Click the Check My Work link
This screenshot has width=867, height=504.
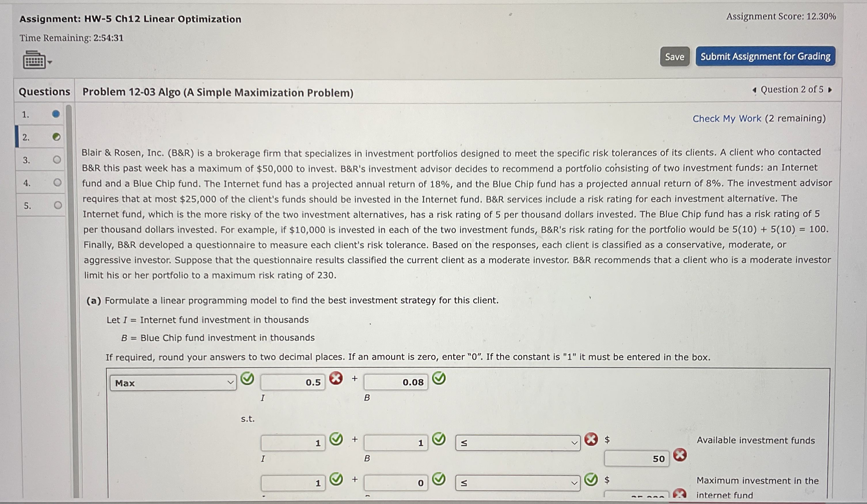coord(727,119)
